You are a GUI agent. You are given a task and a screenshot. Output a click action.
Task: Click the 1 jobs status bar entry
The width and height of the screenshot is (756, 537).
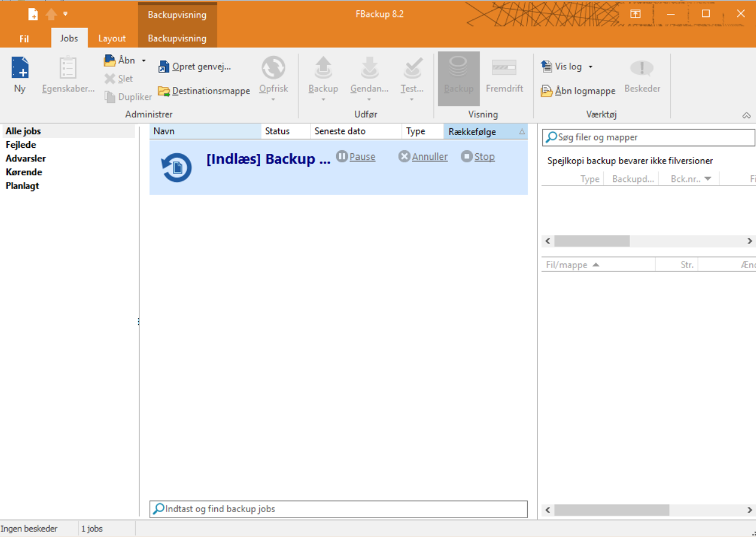click(x=93, y=528)
